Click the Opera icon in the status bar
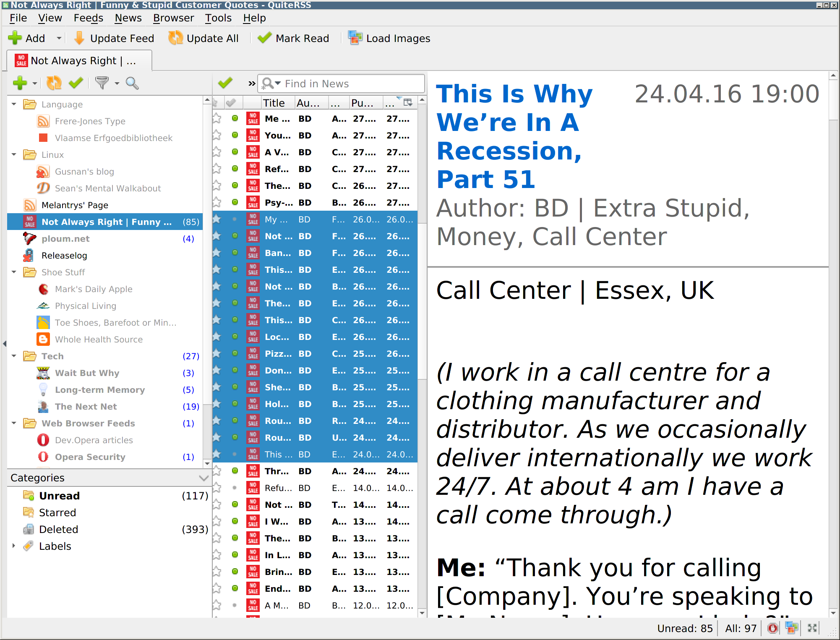840x640 pixels. point(773,628)
